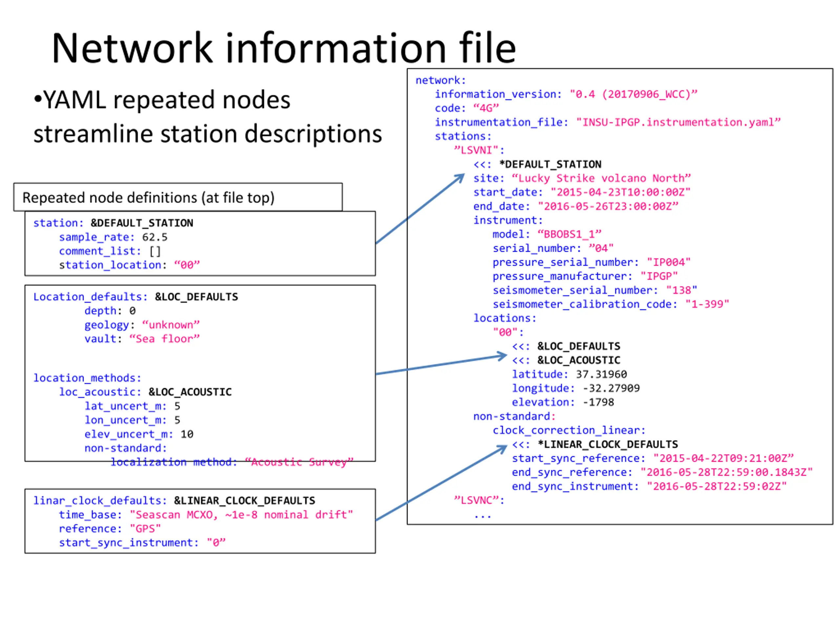
Task: Click "Location_defaults: &LOC_DEFAULTS" line
Action: (x=136, y=297)
